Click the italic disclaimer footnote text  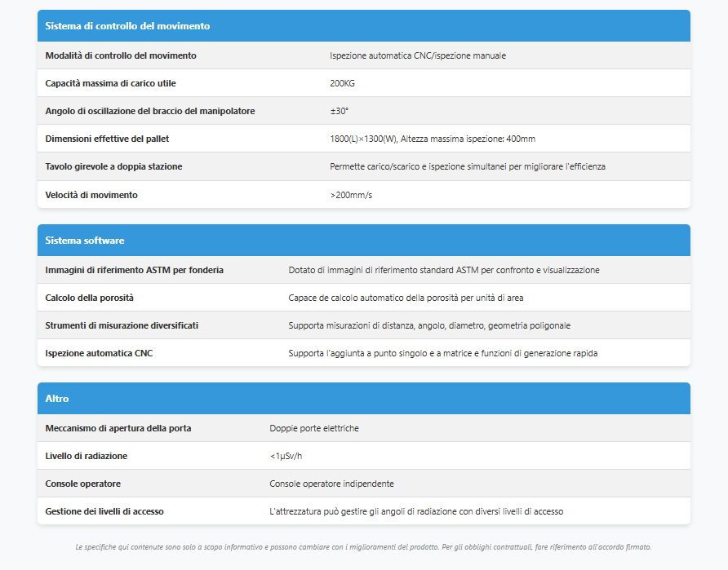click(363, 547)
